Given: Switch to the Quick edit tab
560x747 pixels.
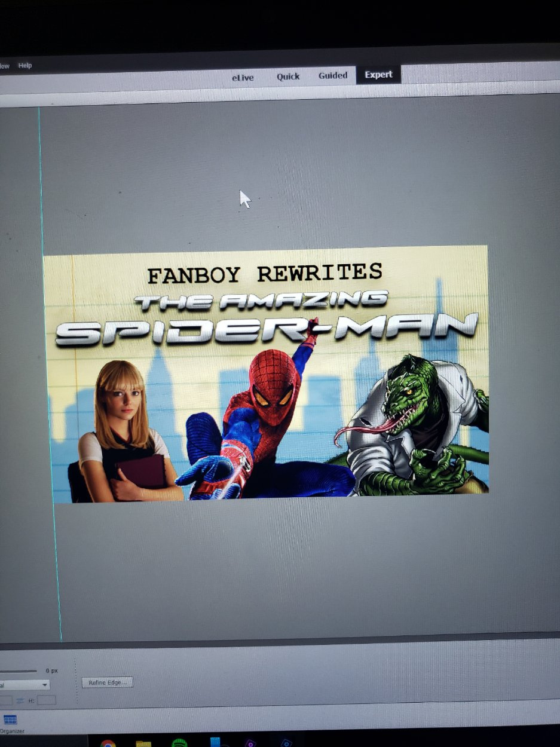Looking at the screenshot, I should [x=288, y=76].
